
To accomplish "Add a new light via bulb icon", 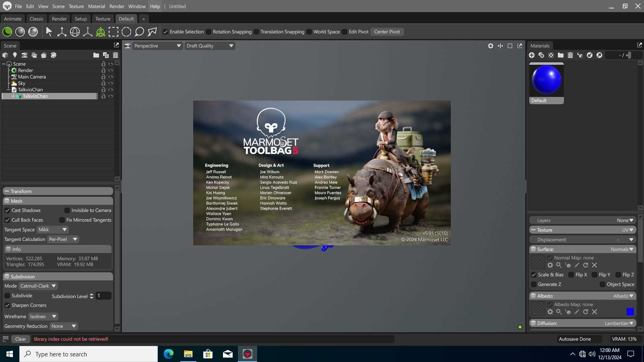I will 15,55.
